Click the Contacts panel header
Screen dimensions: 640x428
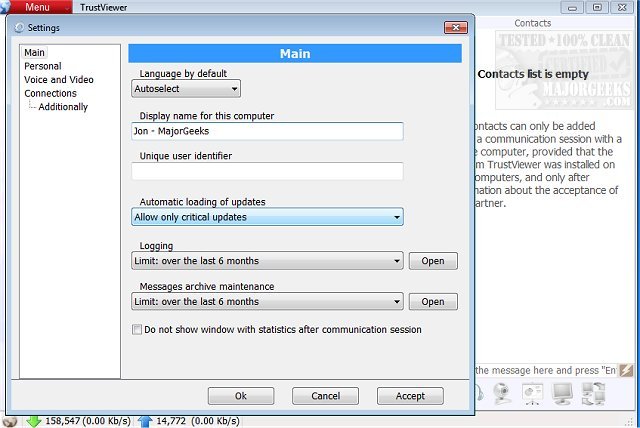pyautogui.click(x=533, y=23)
